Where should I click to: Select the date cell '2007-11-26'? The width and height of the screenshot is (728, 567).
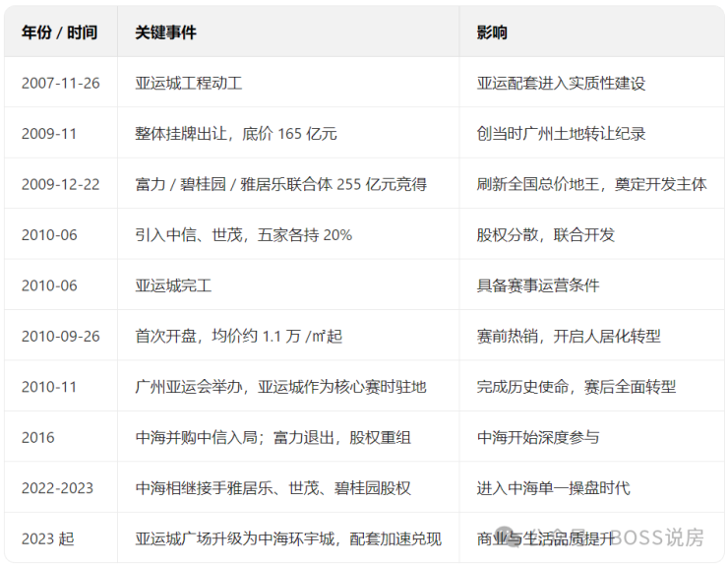(x=60, y=84)
